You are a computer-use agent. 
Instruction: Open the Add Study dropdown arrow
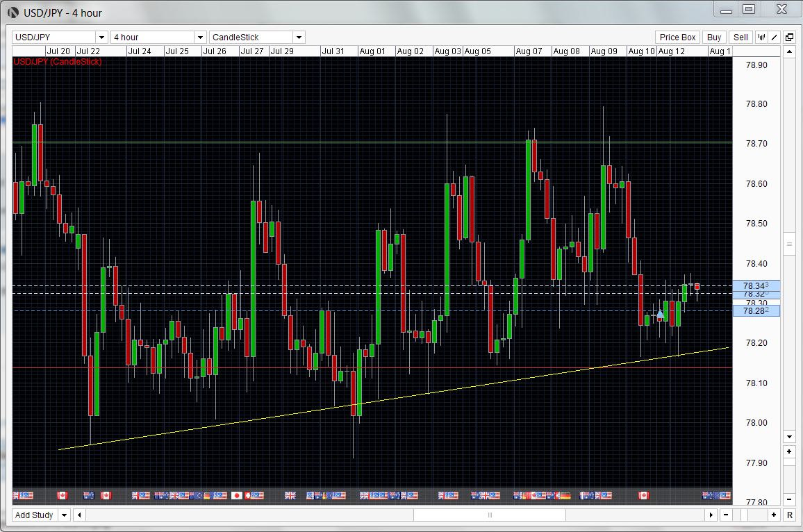coord(64,515)
